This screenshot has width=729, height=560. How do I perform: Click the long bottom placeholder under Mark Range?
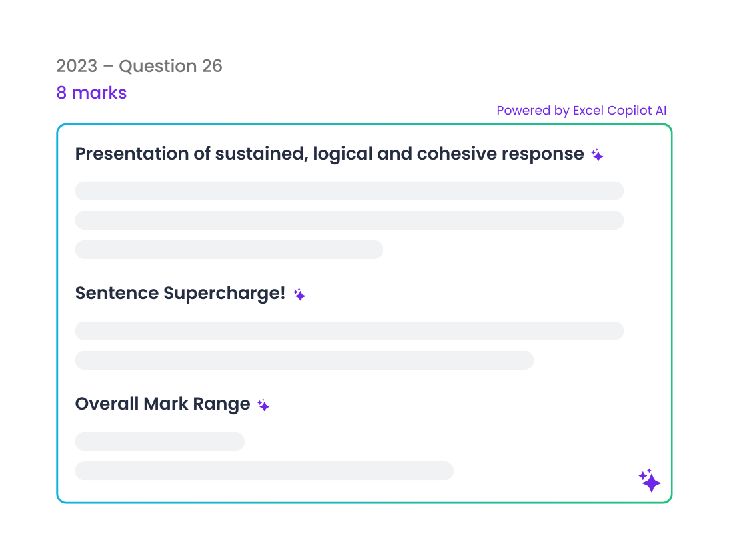265,471
